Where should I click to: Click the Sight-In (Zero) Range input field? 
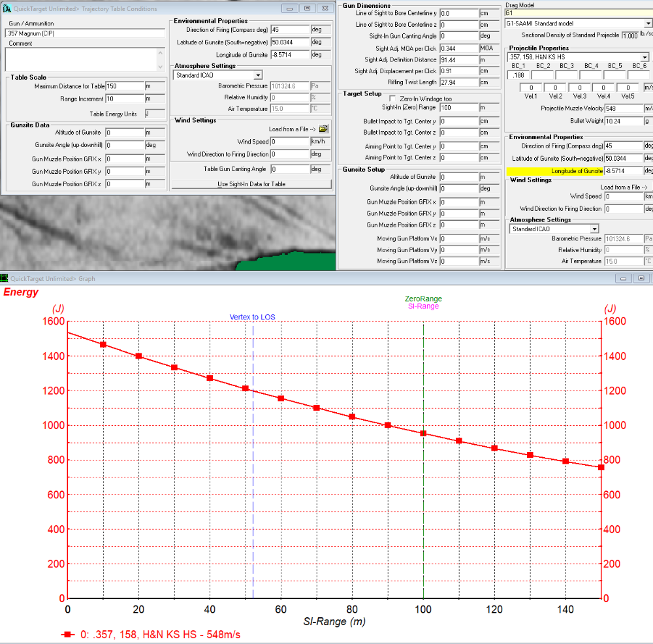(x=459, y=108)
